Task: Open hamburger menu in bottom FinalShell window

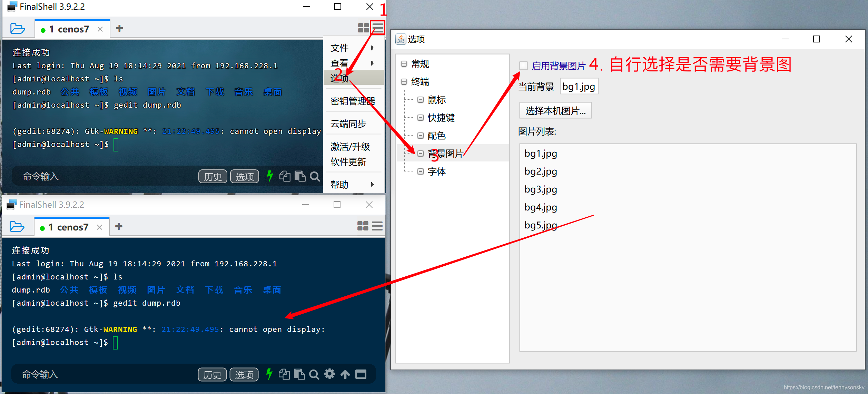Action: point(377,226)
